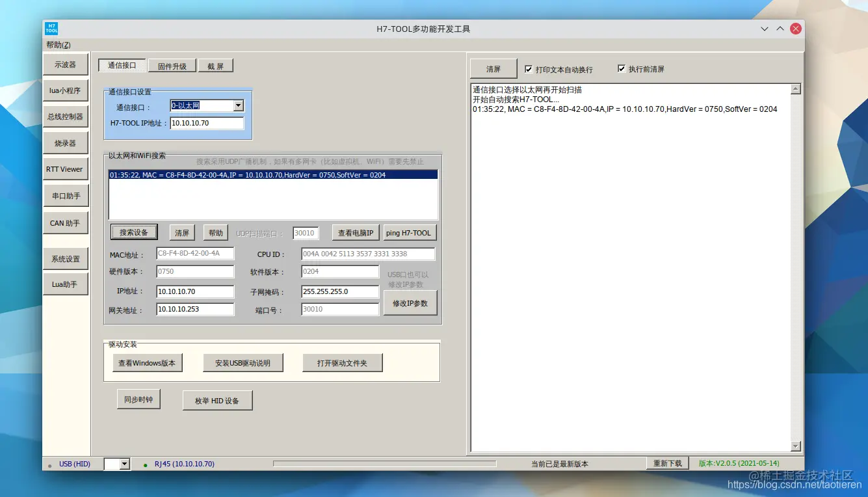Click the 软件版本 field showing 0204
This screenshot has height=497, width=868.
pyautogui.click(x=340, y=271)
